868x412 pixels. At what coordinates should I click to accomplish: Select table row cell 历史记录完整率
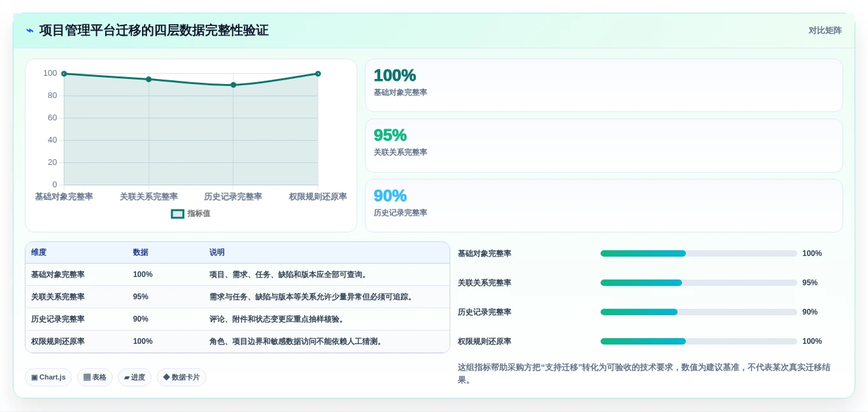(58, 320)
